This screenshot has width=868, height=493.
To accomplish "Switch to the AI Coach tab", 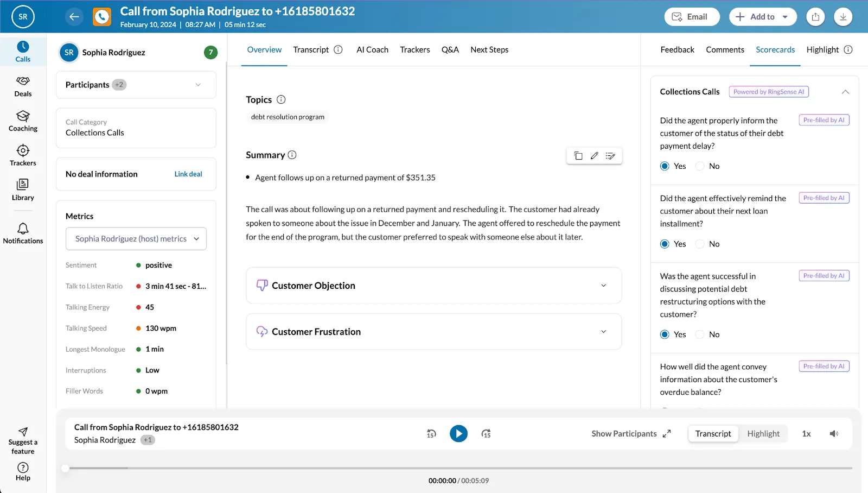I will [x=372, y=50].
